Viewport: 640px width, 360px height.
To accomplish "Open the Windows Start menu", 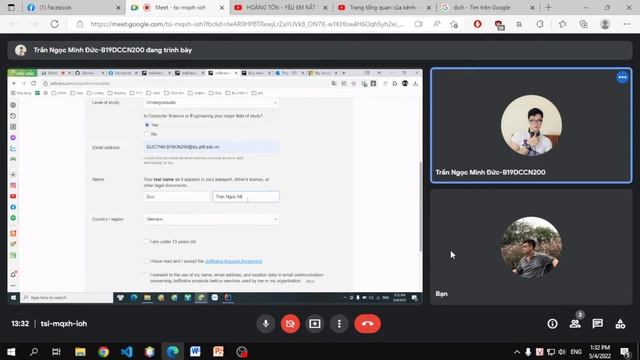I will pyautogui.click(x=11, y=351).
